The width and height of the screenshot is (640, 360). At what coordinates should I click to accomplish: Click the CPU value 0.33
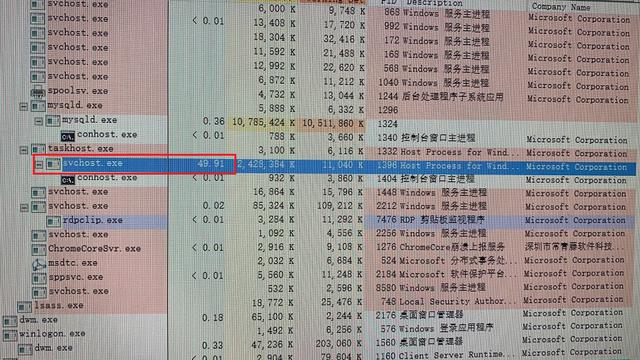pyautogui.click(x=213, y=345)
